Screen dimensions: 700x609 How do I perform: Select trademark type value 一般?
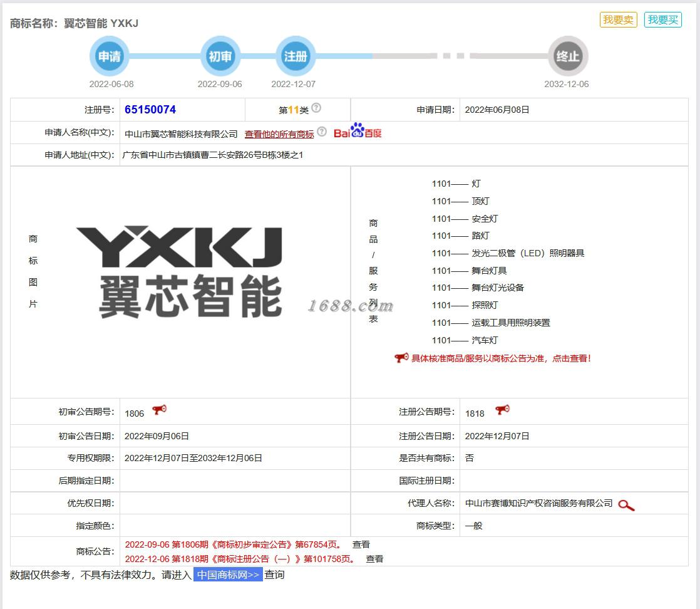click(474, 526)
